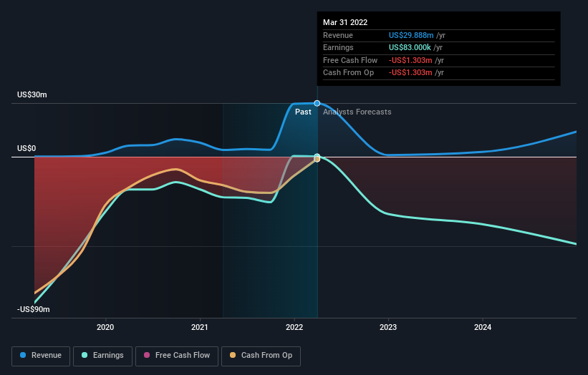
Task: Click the blue Revenue legend dot
Action: point(23,355)
